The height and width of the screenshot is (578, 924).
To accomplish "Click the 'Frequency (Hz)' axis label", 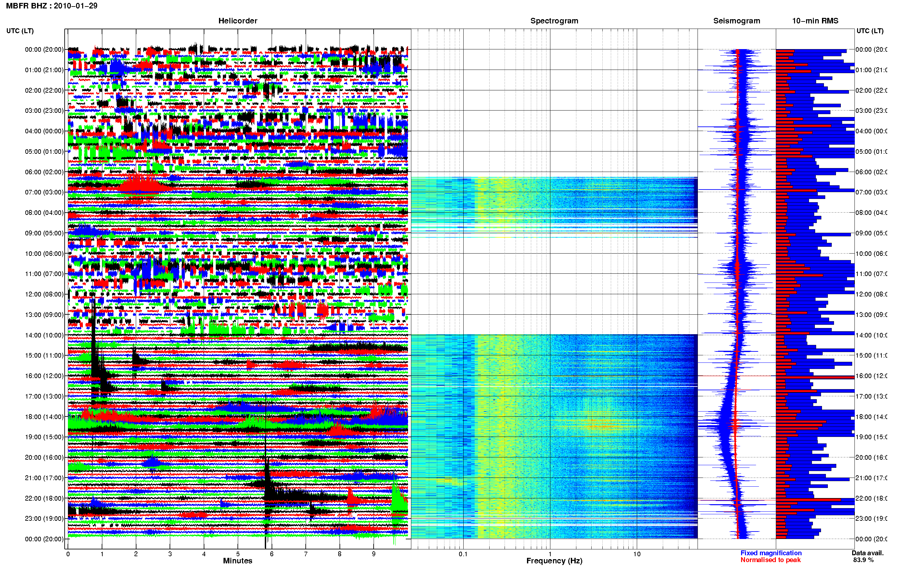I will [x=554, y=561].
